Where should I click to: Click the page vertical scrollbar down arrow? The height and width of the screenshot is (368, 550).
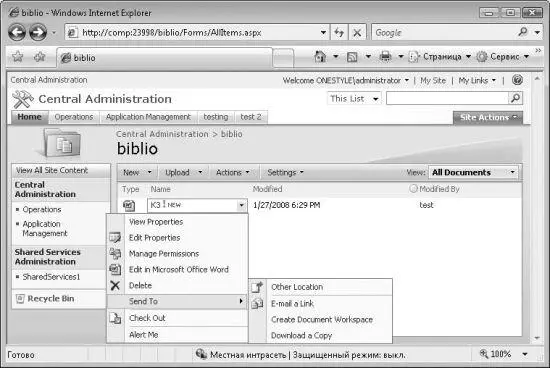coord(537,338)
